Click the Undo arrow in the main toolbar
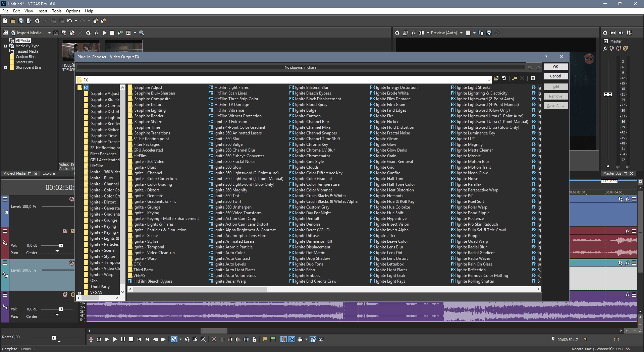Image resolution: width=644 pixels, height=352 pixels. [69, 21]
